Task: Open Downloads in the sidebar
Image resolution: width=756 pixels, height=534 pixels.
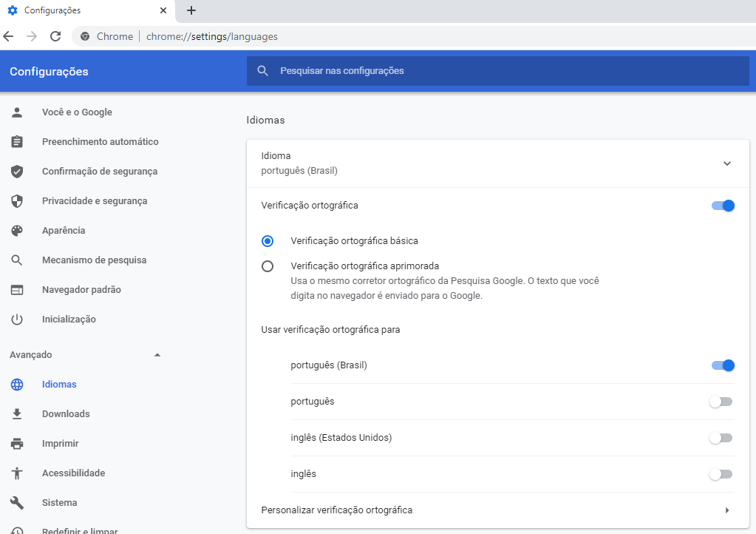Action: click(x=66, y=414)
